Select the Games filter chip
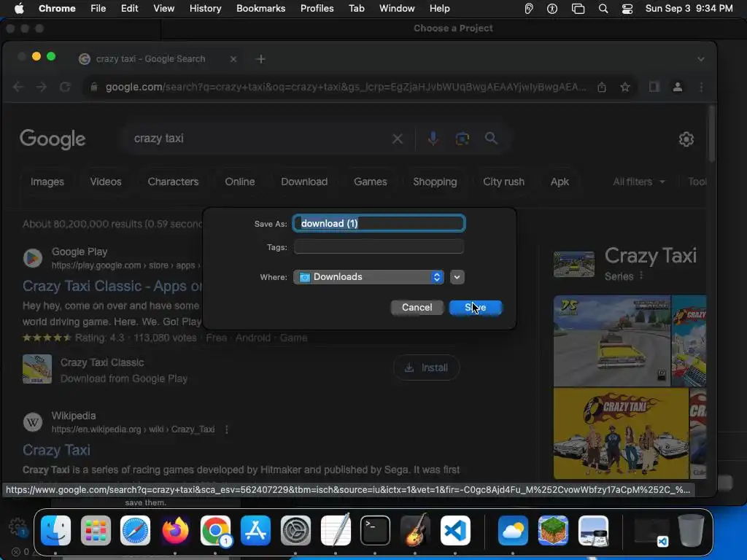This screenshot has width=747, height=560. tap(370, 182)
